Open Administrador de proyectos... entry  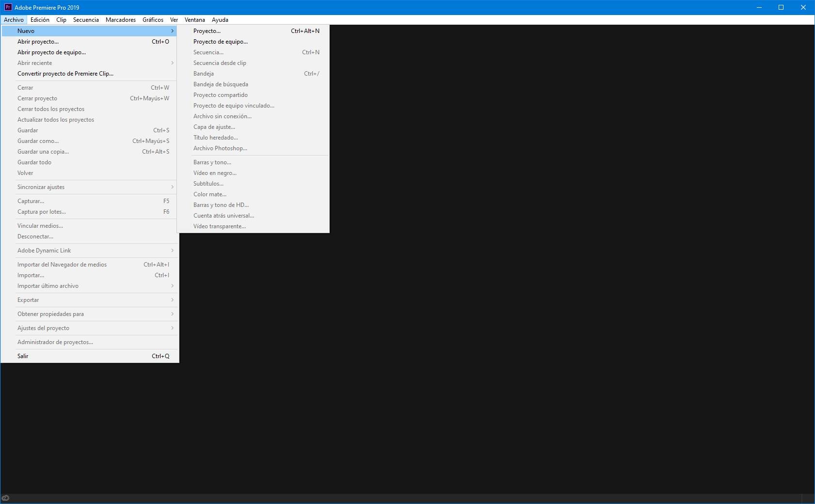click(x=90, y=342)
